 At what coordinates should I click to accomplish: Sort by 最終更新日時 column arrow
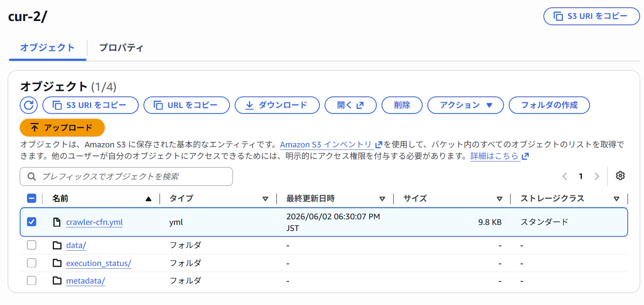click(x=382, y=199)
